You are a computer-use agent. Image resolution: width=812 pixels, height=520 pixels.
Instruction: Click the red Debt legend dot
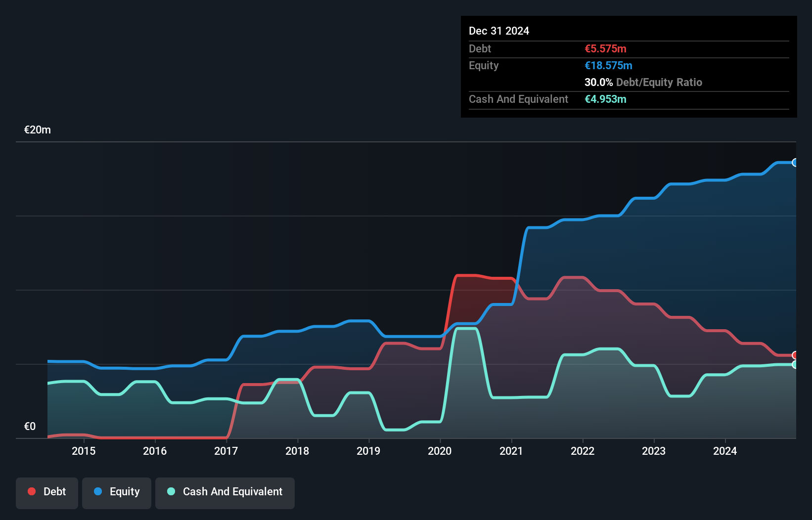pyautogui.click(x=32, y=491)
